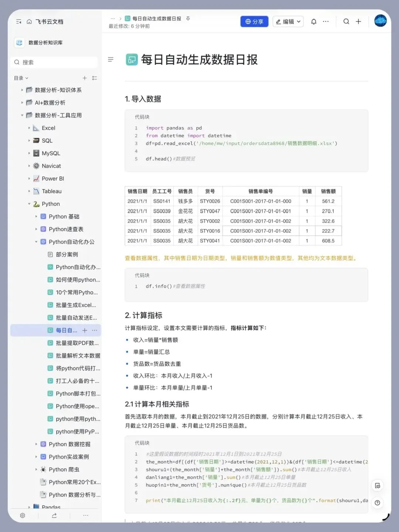Click the document title icon
Image resolution: width=399 pixels, height=532 pixels.
pos(132,59)
